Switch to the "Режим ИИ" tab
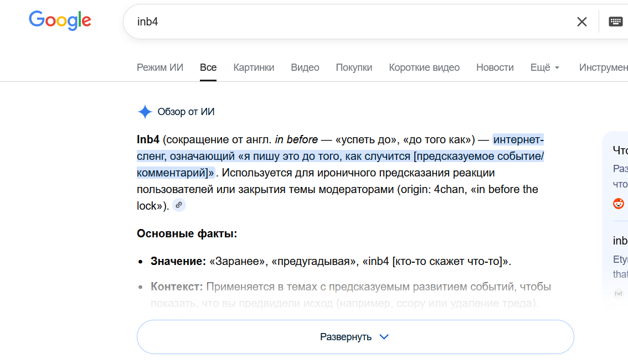628x364 pixels. click(x=160, y=67)
